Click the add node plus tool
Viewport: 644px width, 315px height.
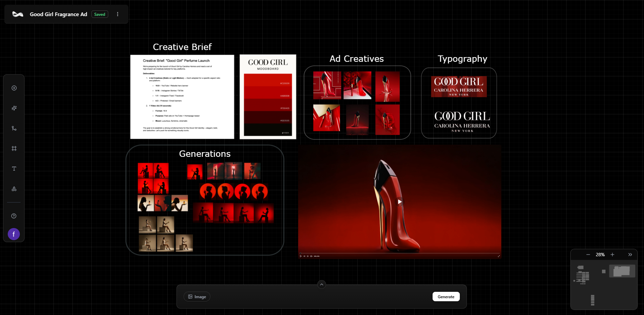tap(14, 88)
